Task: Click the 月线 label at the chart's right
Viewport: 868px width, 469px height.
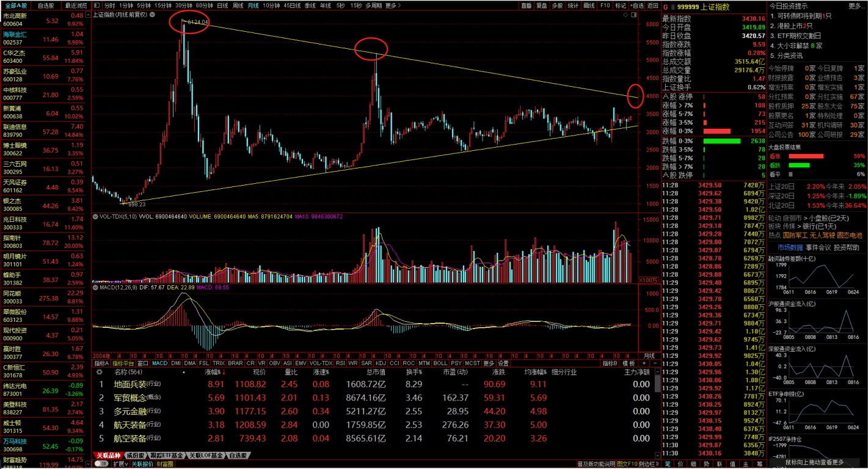Action: tap(649, 355)
